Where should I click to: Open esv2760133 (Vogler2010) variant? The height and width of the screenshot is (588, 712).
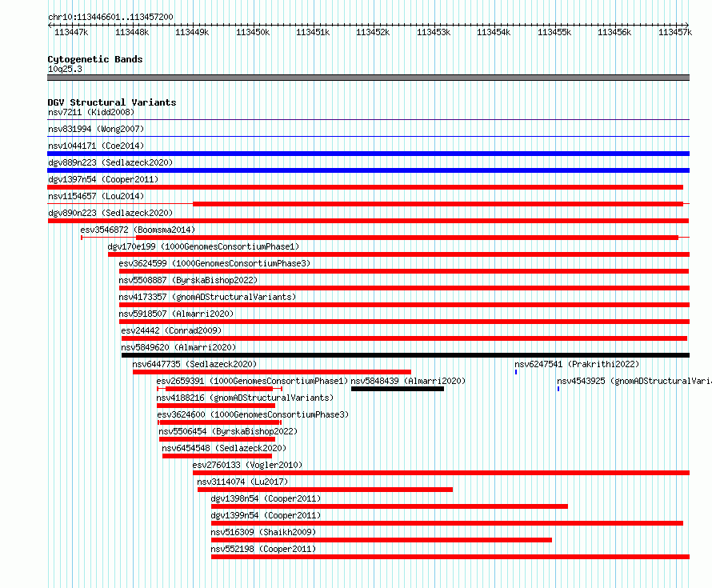coord(247,465)
